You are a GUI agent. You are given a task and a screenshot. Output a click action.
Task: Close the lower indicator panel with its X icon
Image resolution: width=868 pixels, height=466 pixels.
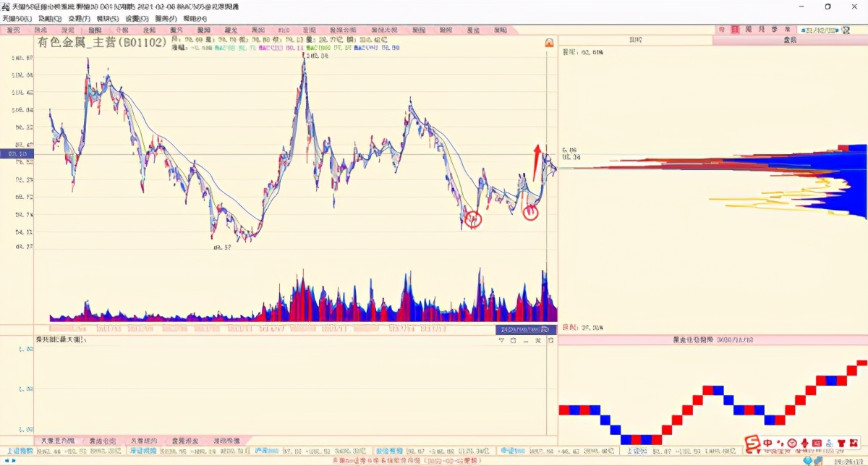click(538, 340)
